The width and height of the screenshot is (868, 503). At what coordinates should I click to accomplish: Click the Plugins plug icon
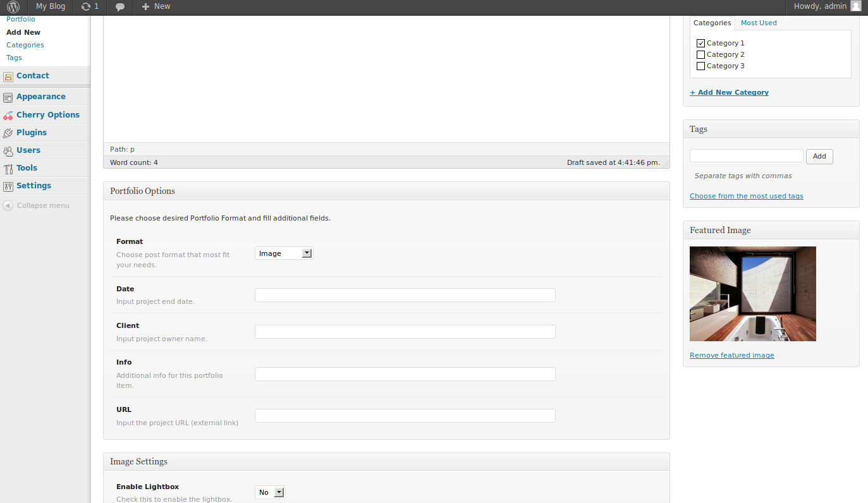click(x=8, y=133)
